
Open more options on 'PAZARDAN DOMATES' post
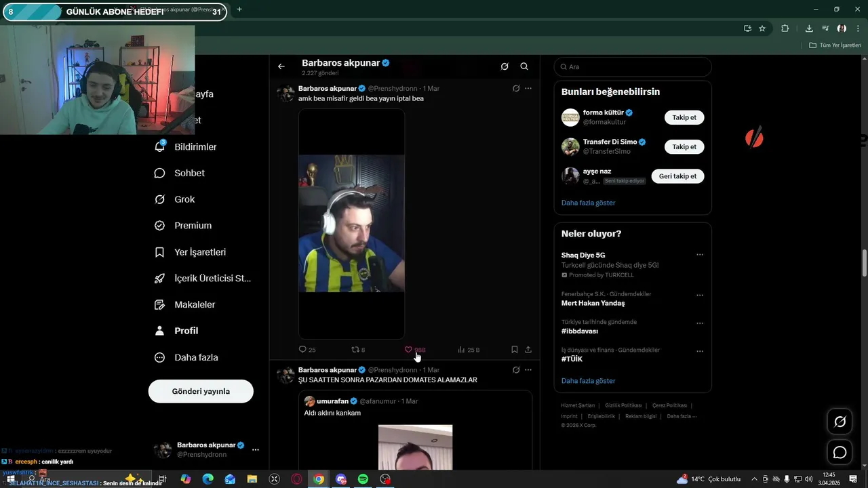pyautogui.click(x=528, y=370)
